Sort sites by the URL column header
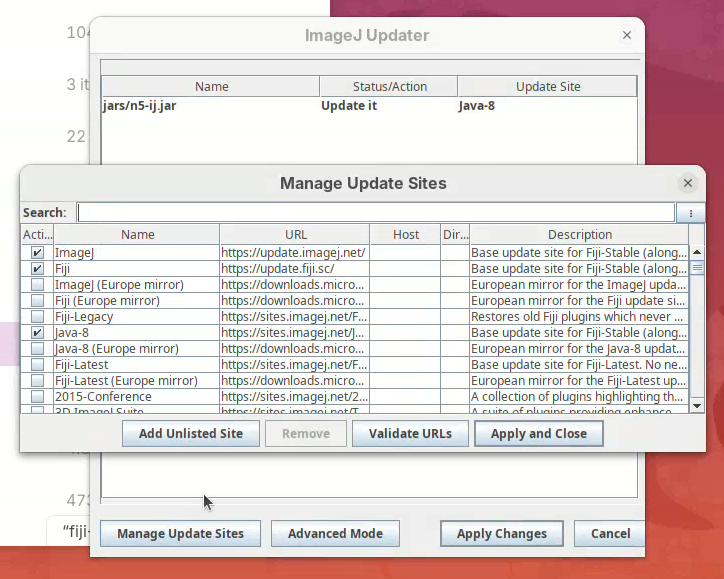This screenshot has width=724, height=579. [295, 235]
